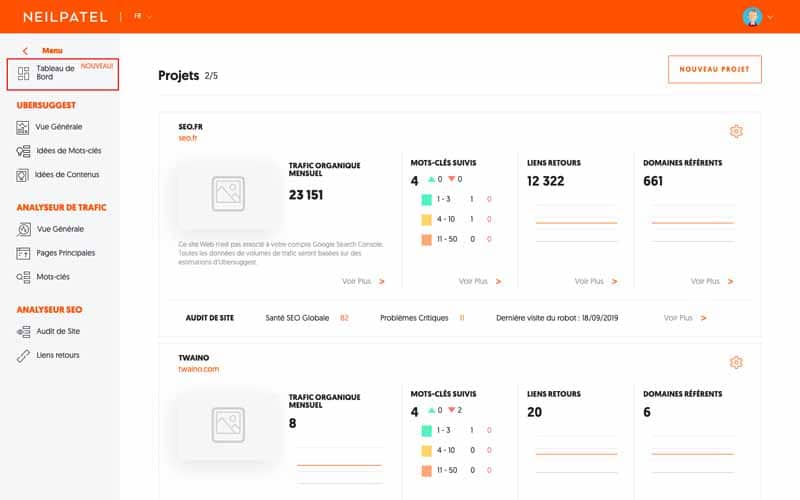The image size is (800, 500).
Task: Click the Projets 2/5 heading
Action: 188,76
